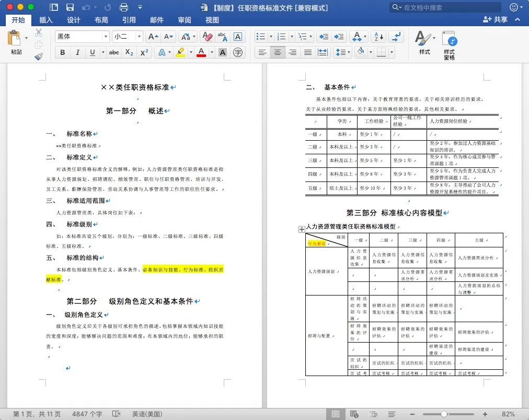Image resolution: width=529 pixels, height=420 pixels.
Task: Align text left
Action: point(262,52)
